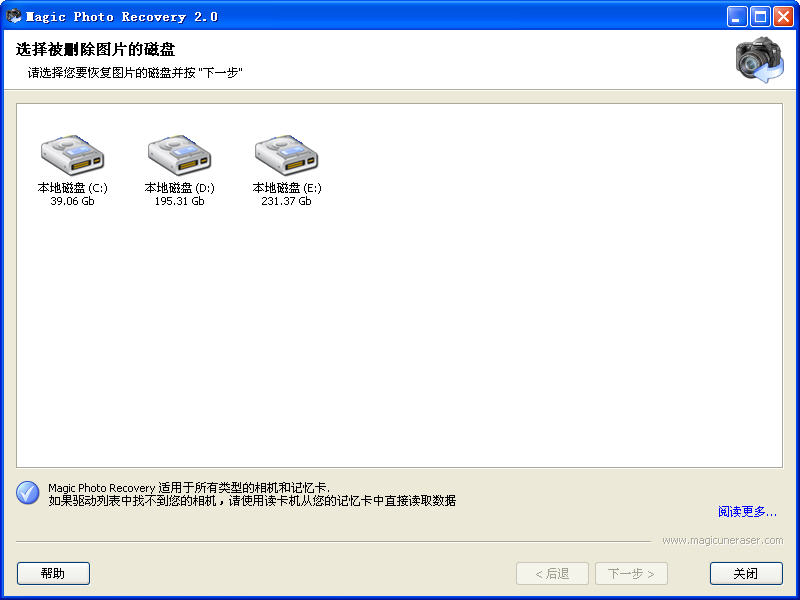Click the Magic Photo Recovery 2.0 title bar text

point(122,16)
